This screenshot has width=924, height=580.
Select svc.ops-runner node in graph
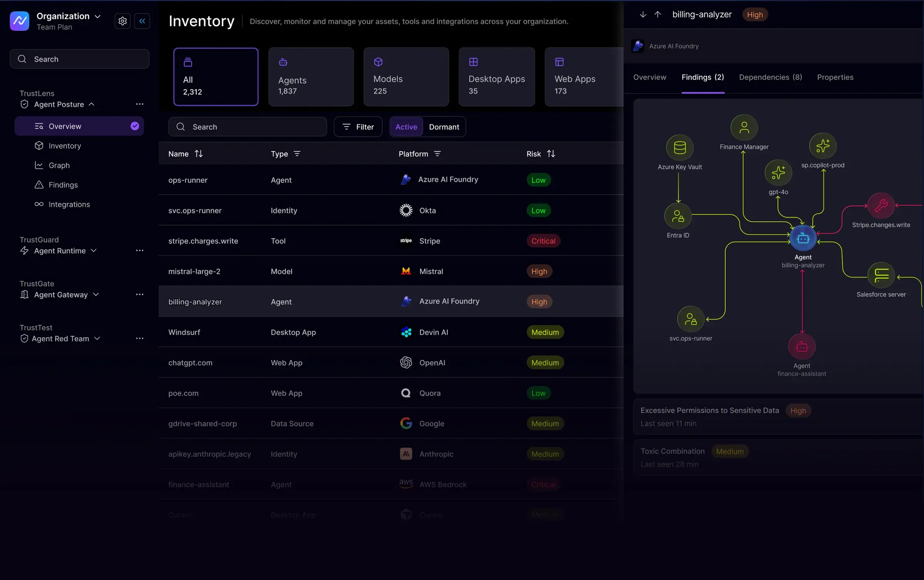(x=691, y=319)
